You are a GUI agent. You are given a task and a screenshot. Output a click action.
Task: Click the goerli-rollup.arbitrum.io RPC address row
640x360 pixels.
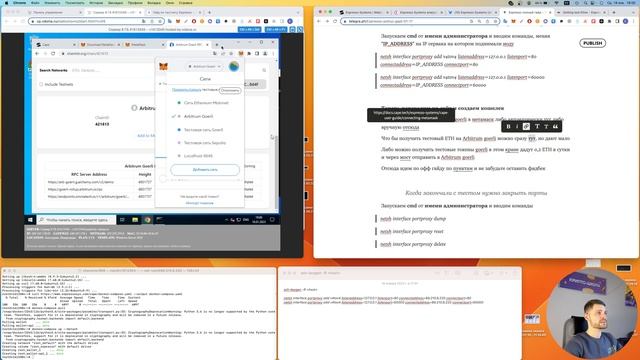[x=75, y=189]
